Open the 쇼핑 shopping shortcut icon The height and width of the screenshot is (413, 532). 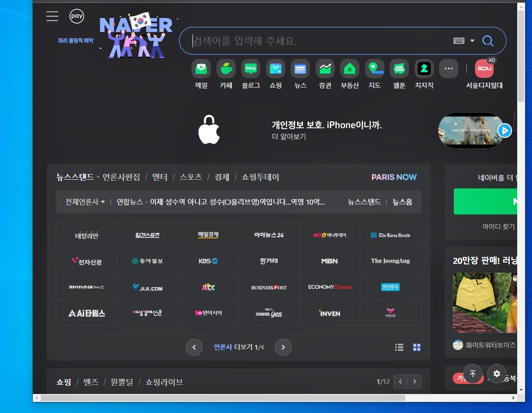[276, 69]
